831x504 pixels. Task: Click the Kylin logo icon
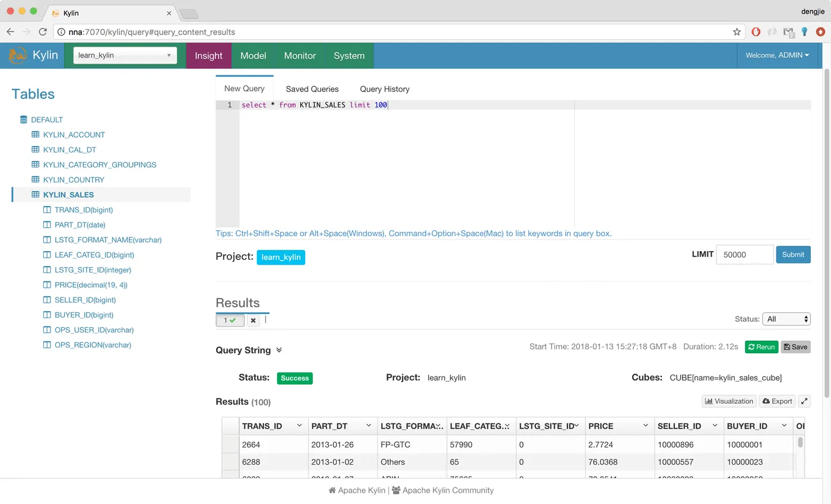click(17, 55)
